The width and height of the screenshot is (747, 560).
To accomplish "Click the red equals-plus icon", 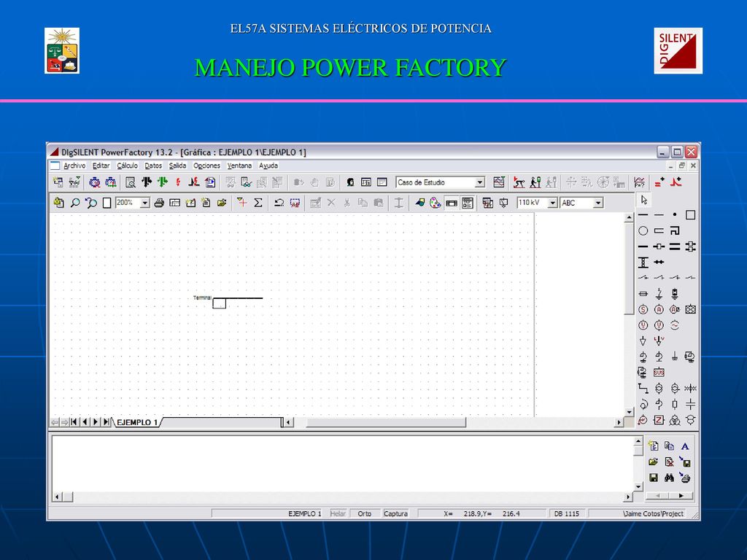I will click(x=659, y=182).
